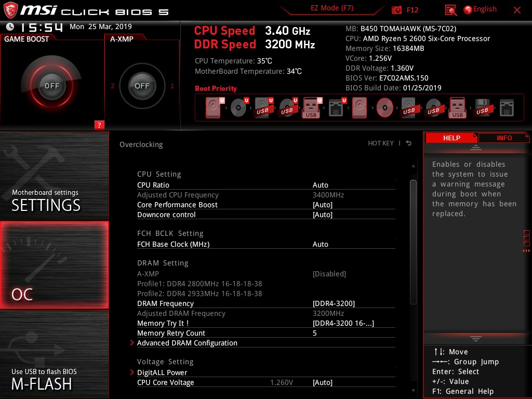Click the scrollbar down arrow
This screenshot has height=399, width=532.
click(413, 391)
